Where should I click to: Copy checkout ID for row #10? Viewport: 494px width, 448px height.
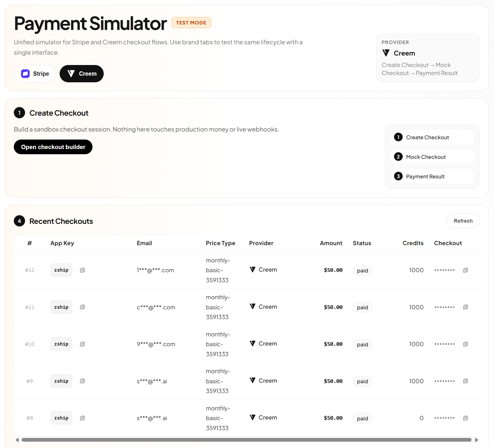point(465,344)
